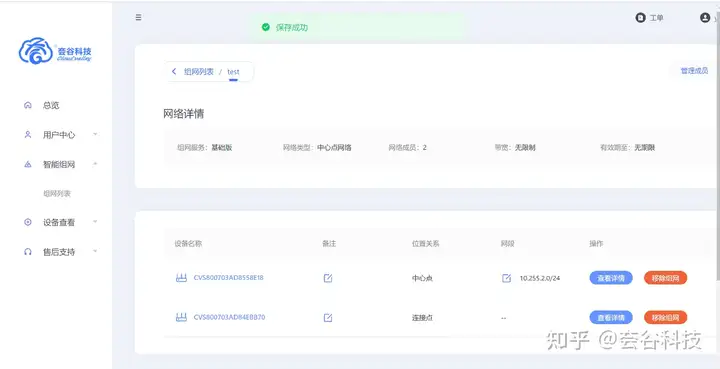Click back arrow beside 组网列表 breadcrumb
The image size is (720, 369).
click(174, 72)
